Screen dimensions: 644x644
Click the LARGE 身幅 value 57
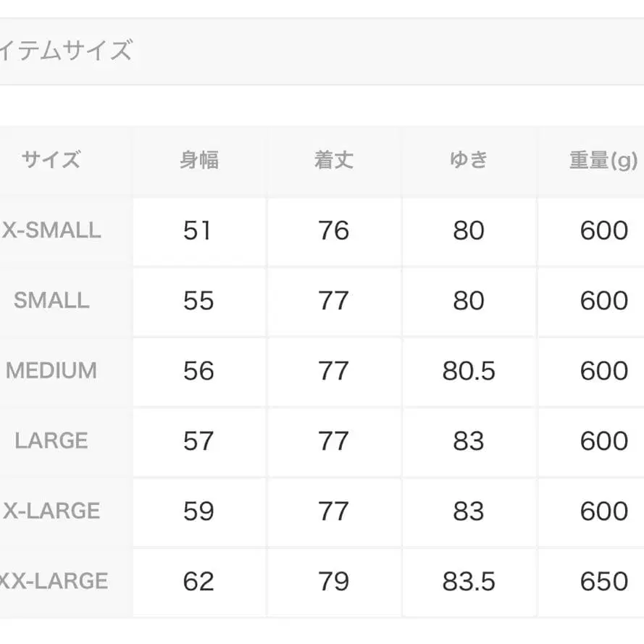198,440
